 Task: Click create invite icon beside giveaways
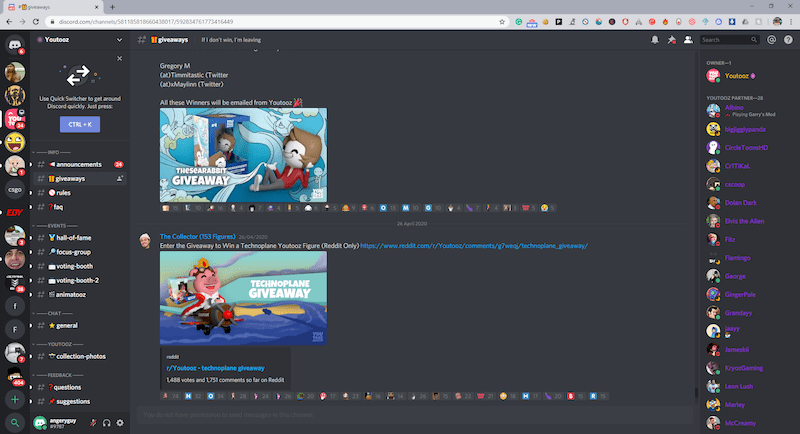point(119,178)
